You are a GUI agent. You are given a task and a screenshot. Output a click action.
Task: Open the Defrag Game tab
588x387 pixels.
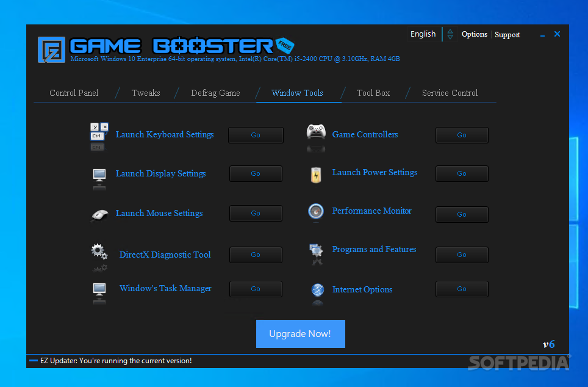click(x=216, y=93)
